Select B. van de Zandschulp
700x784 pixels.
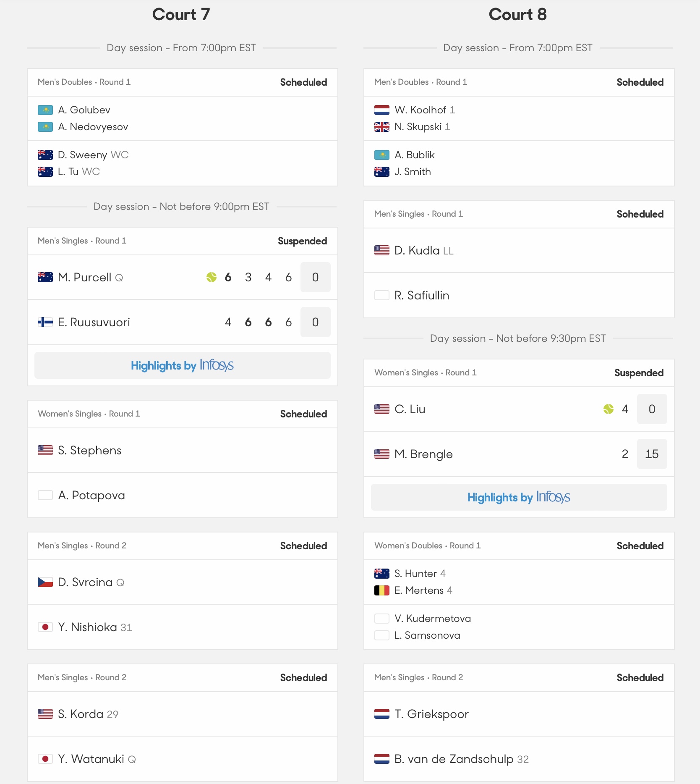pos(454,759)
